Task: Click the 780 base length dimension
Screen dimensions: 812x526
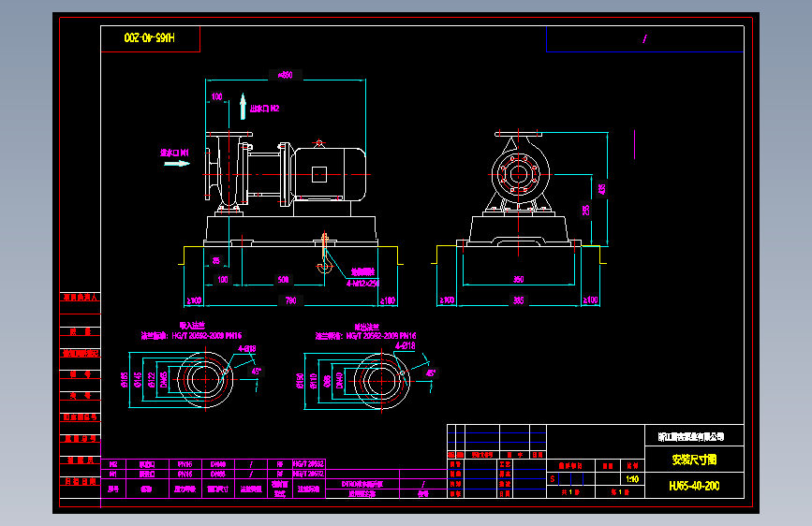Action: [x=291, y=300]
